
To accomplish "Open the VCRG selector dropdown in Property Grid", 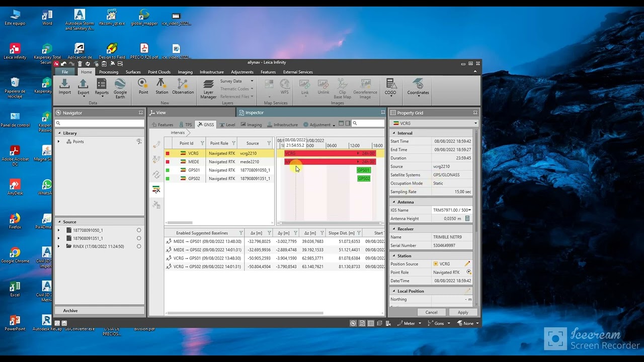I will coord(475,123).
